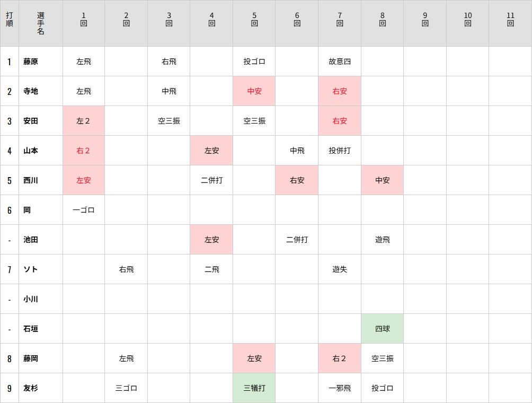
Task: Select 安田's 左2 result in 1st inning
Action: [x=84, y=121]
